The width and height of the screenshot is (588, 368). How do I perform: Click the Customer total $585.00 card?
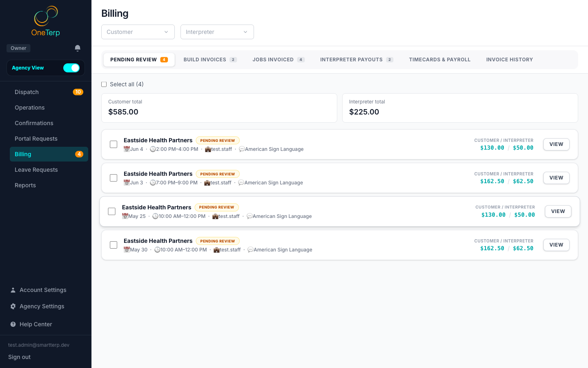(x=219, y=108)
